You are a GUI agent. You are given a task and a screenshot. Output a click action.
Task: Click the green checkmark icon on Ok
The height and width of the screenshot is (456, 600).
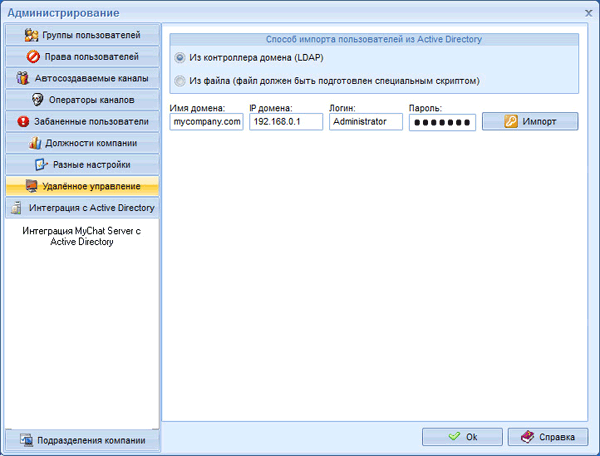coord(454,436)
